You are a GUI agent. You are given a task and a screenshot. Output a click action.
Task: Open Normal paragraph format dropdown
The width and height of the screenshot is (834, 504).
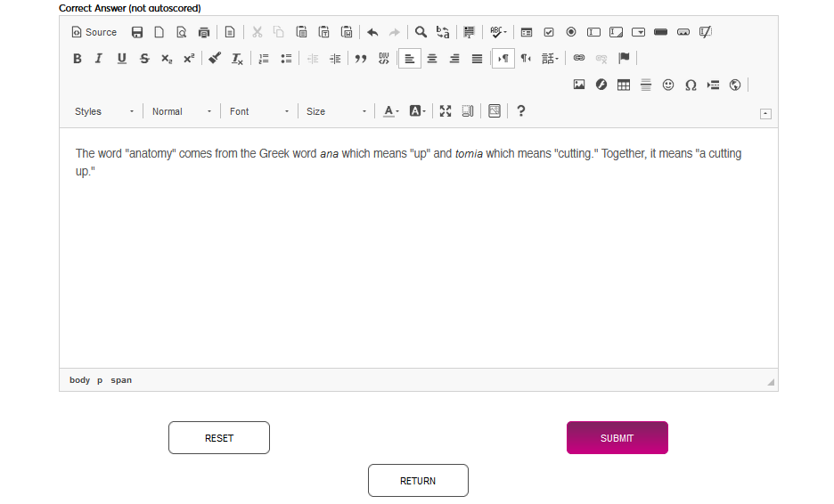point(182,111)
